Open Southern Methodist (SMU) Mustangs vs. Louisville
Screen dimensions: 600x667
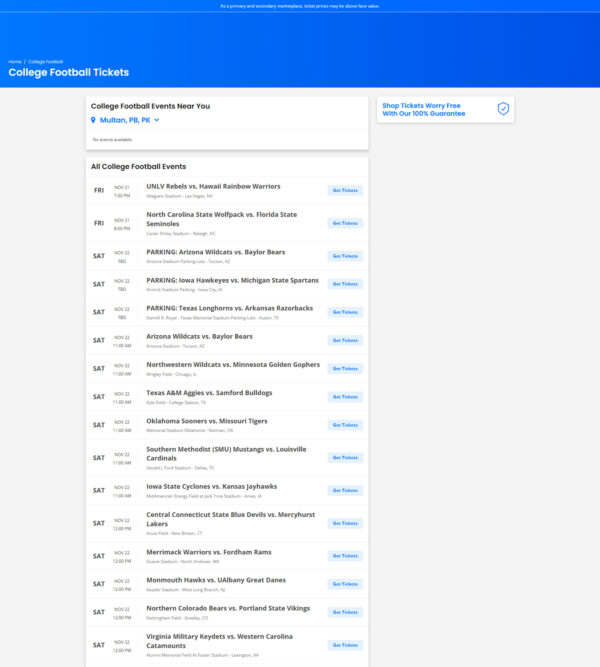tap(226, 453)
